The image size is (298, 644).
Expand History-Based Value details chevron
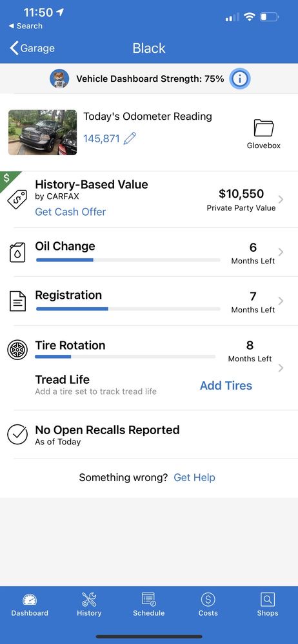coord(281,200)
